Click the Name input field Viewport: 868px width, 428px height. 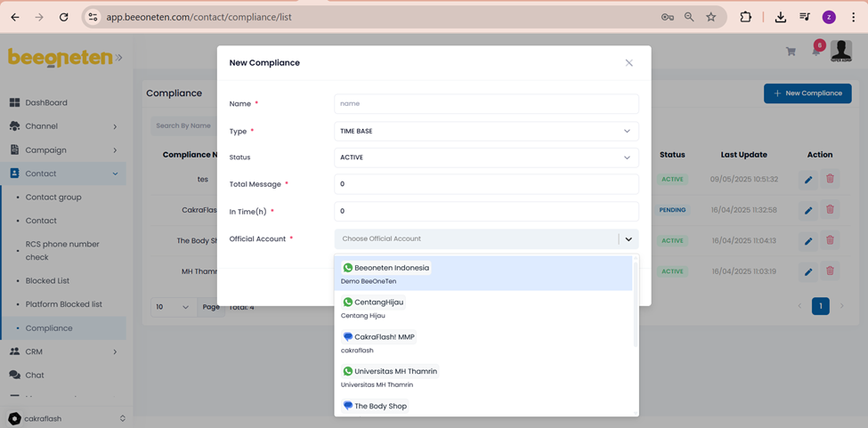[486, 104]
